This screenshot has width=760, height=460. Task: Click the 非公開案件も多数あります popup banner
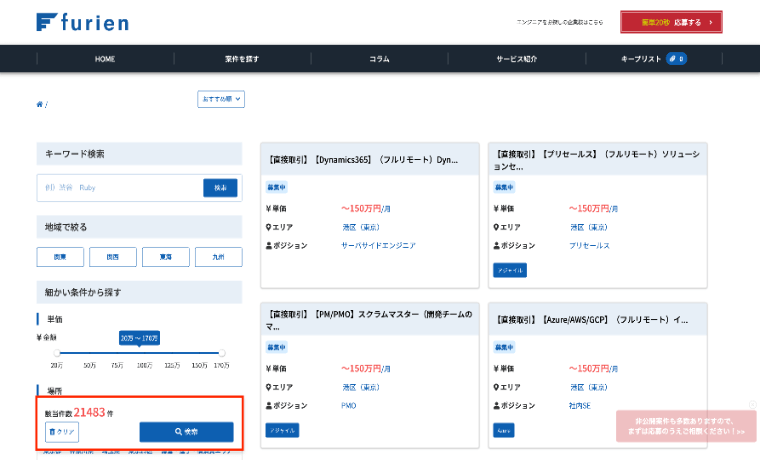(686, 426)
